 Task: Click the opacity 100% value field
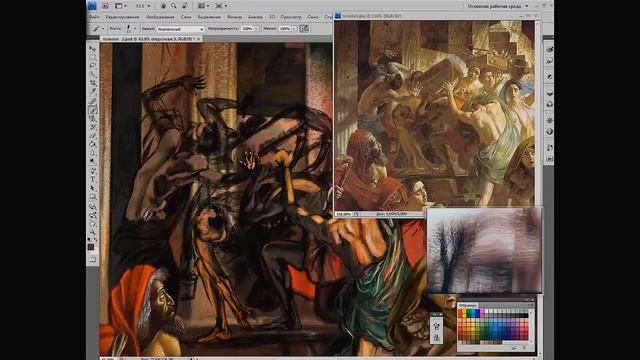coord(247,29)
